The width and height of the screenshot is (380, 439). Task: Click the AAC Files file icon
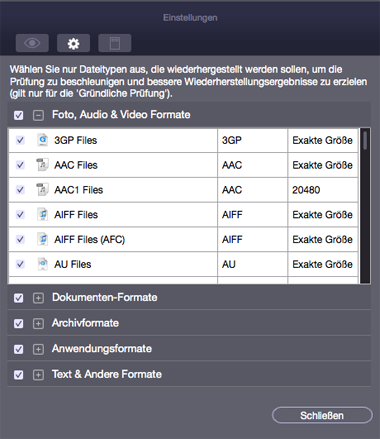pyautogui.click(x=42, y=165)
